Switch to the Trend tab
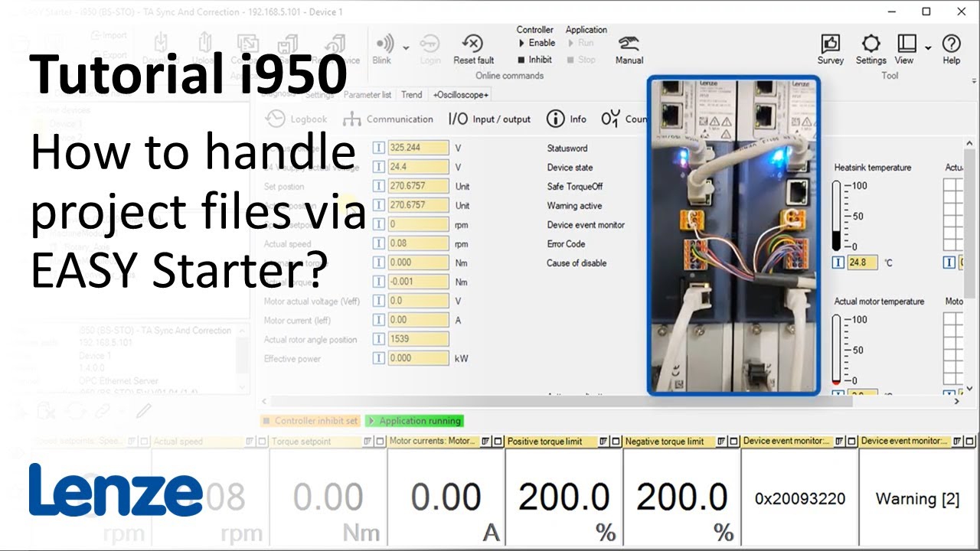Viewport: 980px width, 551px height. pyautogui.click(x=412, y=95)
